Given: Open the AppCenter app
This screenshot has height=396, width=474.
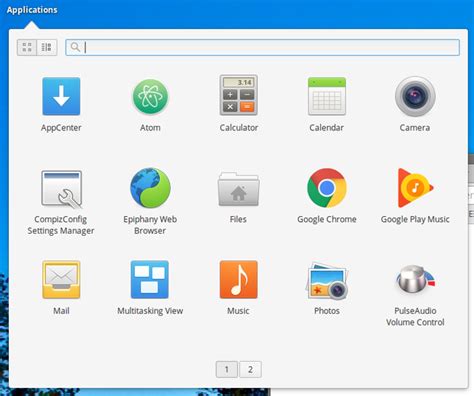Looking at the screenshot, I should click(61, 97).
